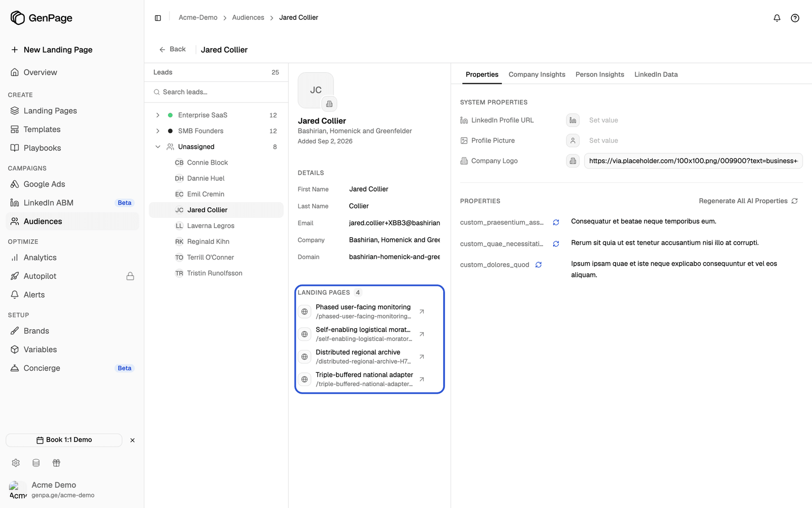This screenshot has width=812, height=508.
Task: Click the GenPage logo
Action: point(42,18)
